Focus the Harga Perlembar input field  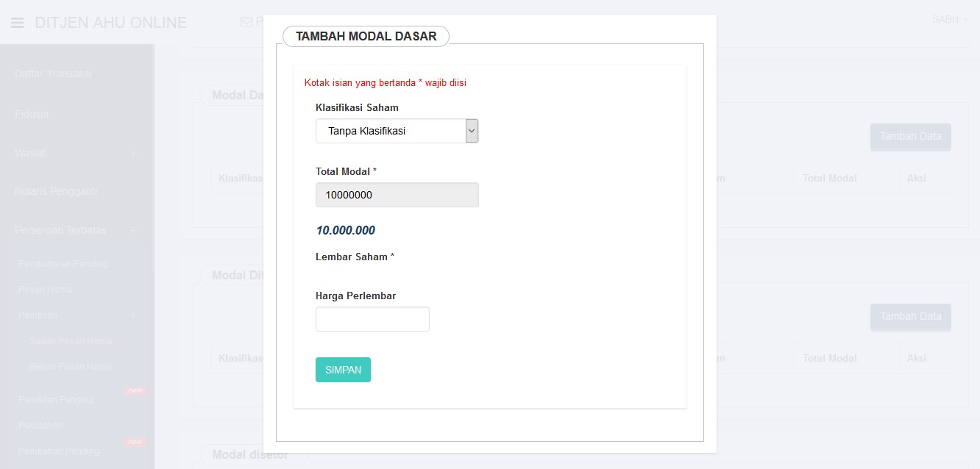pos(372,319)
